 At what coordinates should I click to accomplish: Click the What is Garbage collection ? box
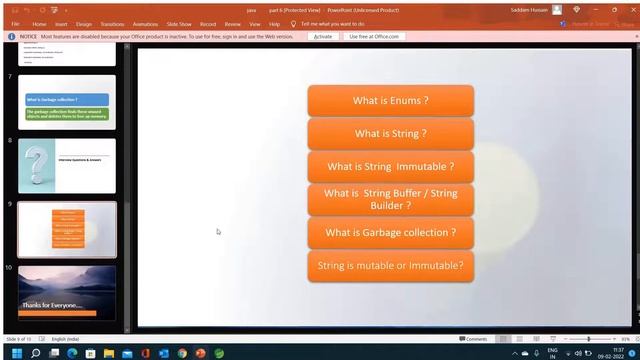pyautogui.click(x=391, y=233)
